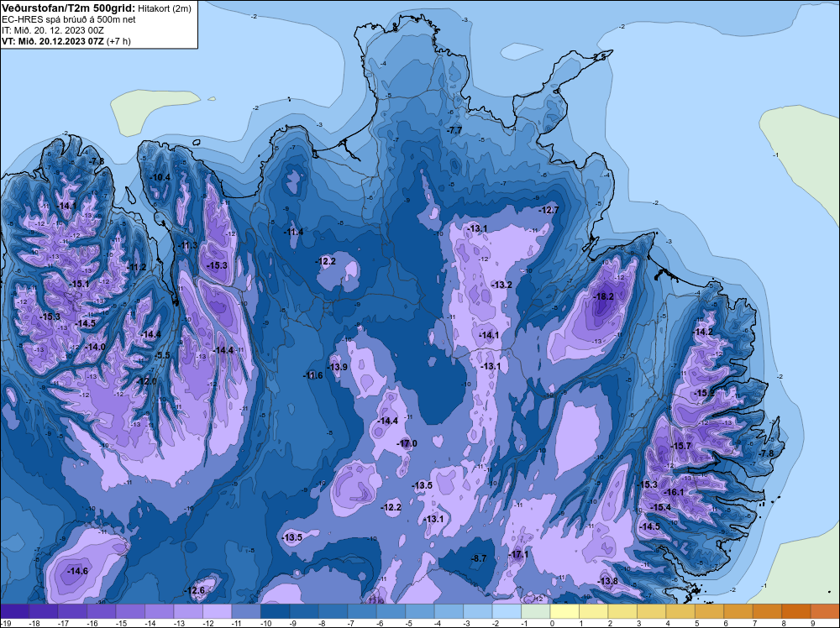Click the -11.6 temperature label
Screen dimensions: 840x628
click(x=312, y=375)
